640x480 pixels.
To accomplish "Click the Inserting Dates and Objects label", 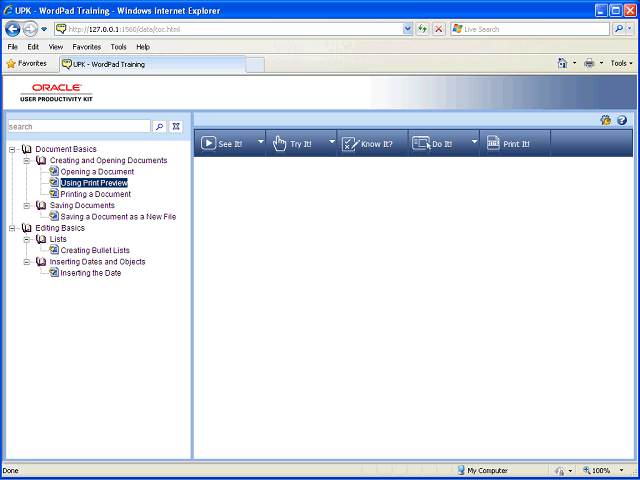I will coord(98,262).
